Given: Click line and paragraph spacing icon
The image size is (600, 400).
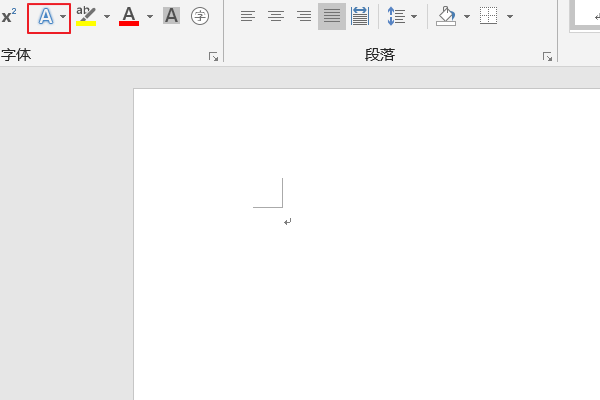Looking at the screenshot, I should point(396,16).
